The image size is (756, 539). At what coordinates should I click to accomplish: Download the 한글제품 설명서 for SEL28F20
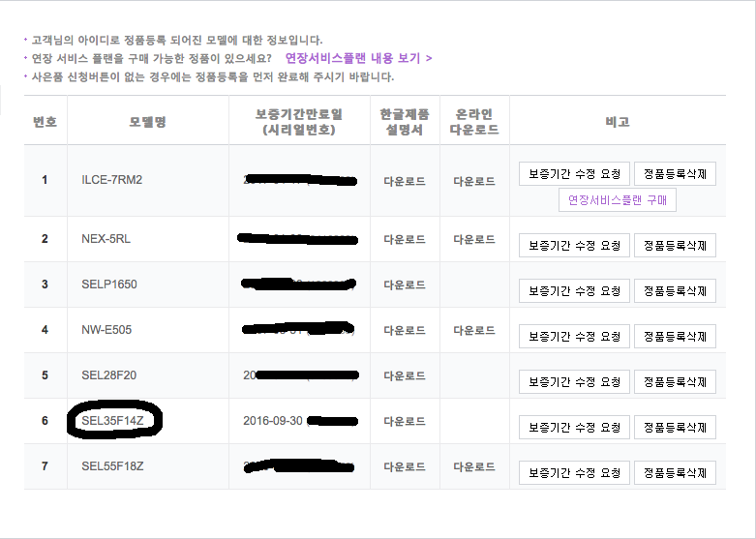pos(405,375)
